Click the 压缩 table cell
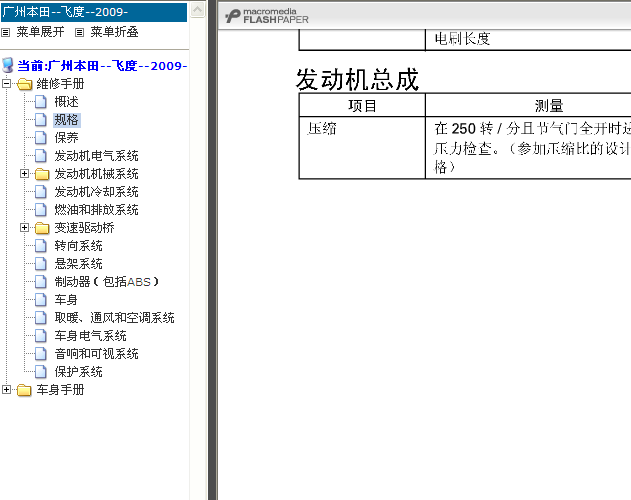The height and width of the screenshot is (500, 631). [362, 148]
